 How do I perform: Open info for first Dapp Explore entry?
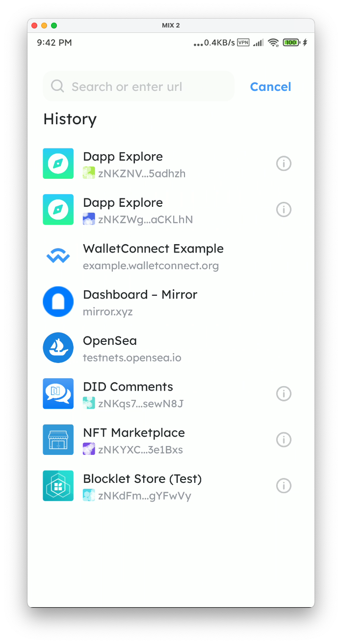[x=284, y=164]
